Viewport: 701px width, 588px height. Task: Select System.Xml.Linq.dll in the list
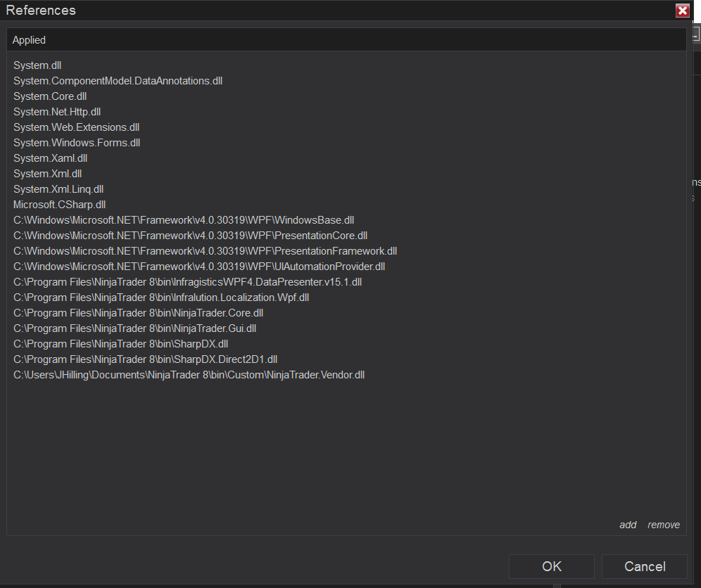tap(58, 188)
